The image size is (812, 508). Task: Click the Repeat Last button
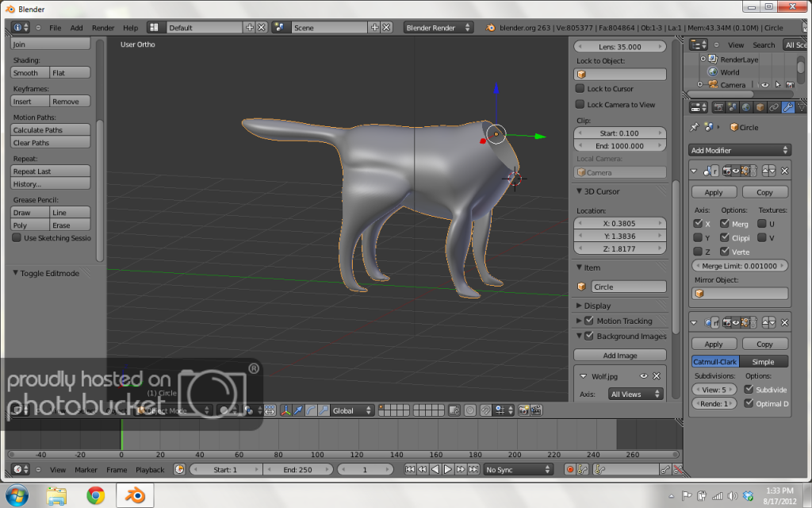(51, 171)
